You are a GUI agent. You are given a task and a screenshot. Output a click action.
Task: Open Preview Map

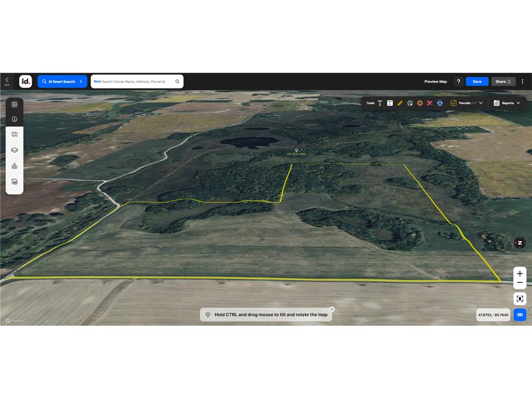pyautogui.click(x=435, y=82)
